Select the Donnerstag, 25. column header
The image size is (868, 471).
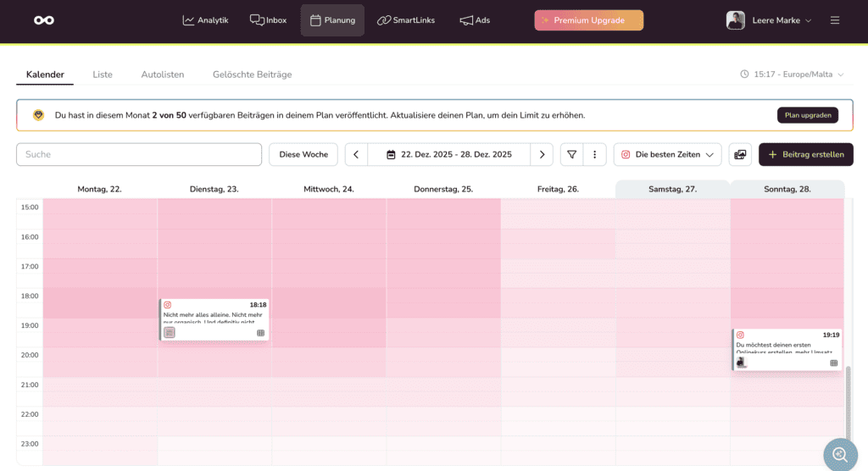[443, 189]
